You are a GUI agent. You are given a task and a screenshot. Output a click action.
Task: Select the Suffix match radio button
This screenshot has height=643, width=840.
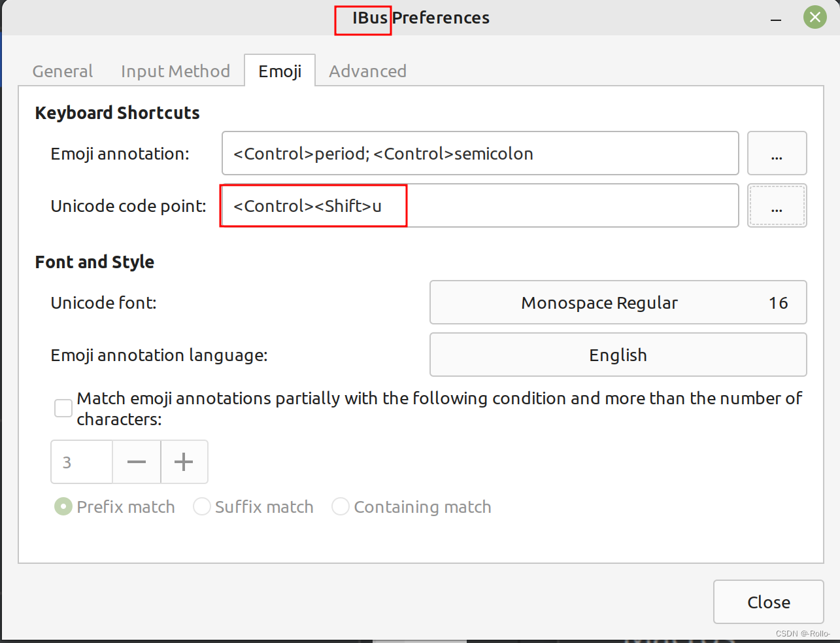[x=201, y=506]
